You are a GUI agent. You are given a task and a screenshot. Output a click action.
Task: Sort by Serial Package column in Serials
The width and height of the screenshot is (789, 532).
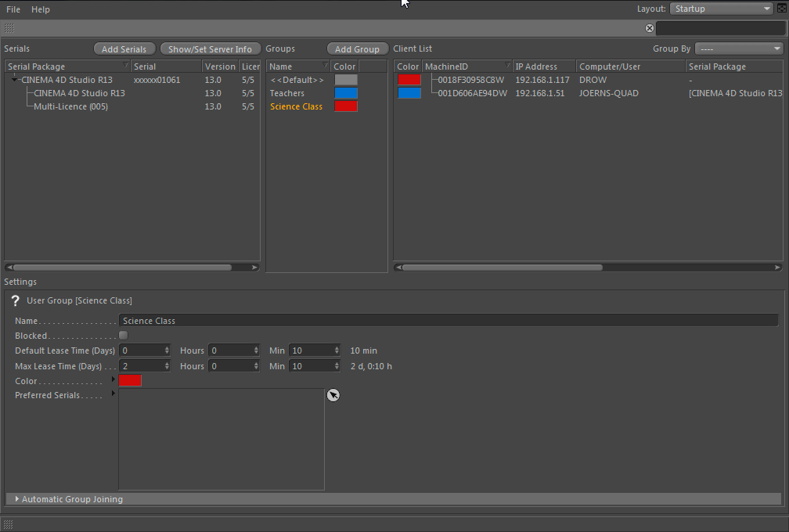(x=67, y=66)
